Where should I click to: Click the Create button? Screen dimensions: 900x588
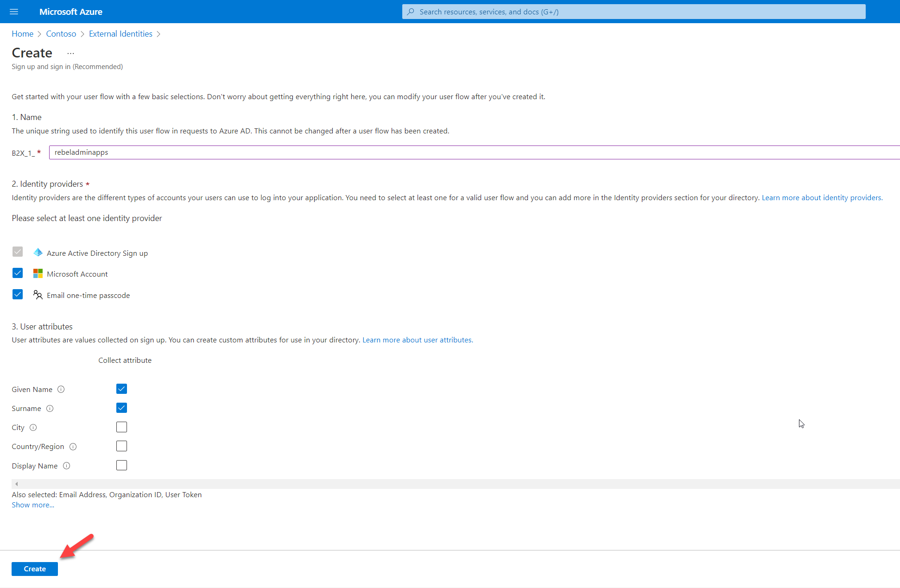click(35, 569)
